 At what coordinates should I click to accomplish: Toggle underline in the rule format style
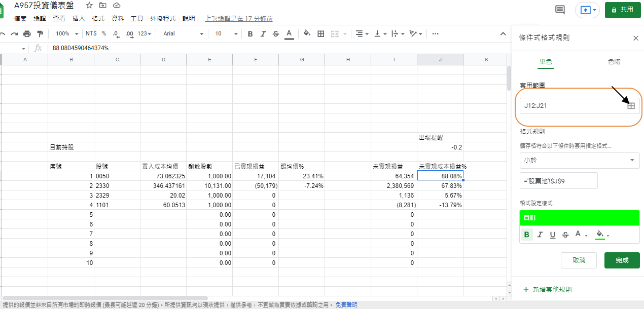point(552,235)
